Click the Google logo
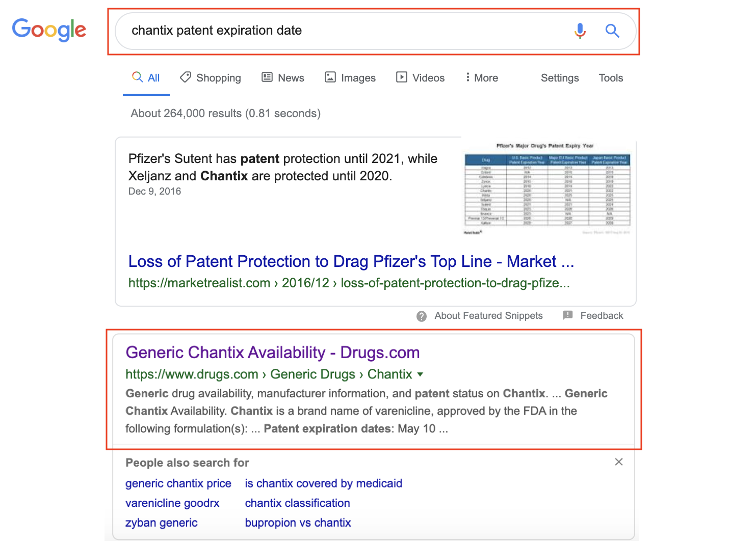The height and width of the screenshot is (541, 756). click(49, 31)
